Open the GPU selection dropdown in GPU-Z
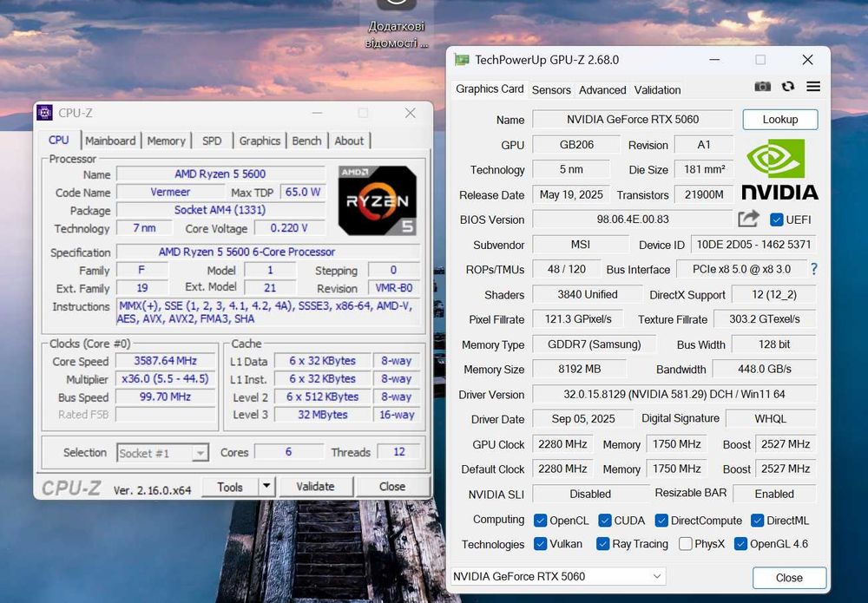Viewport: 868px width, 603px height. tap(558, 576)
